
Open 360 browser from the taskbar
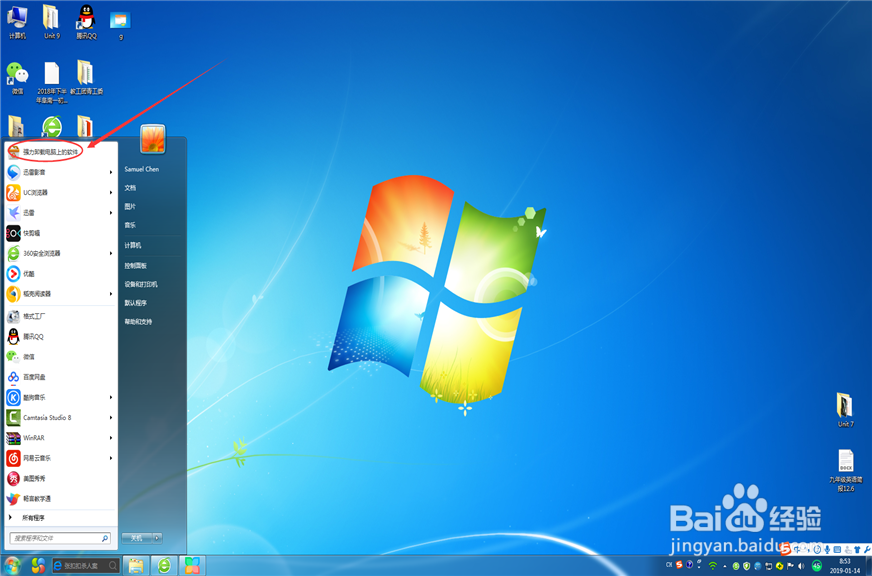coord(164,565)
